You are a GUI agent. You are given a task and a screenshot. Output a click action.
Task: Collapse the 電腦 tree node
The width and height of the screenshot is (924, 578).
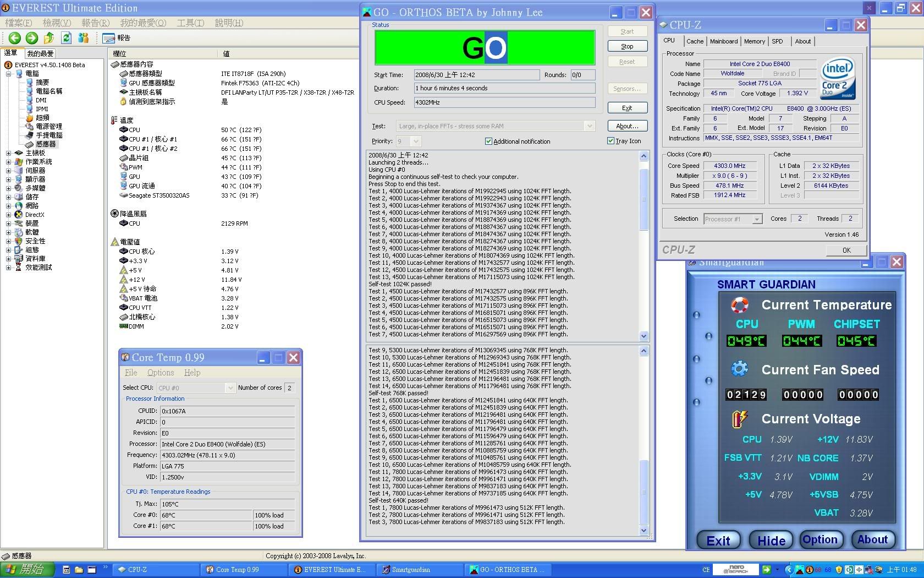(8, 73)
